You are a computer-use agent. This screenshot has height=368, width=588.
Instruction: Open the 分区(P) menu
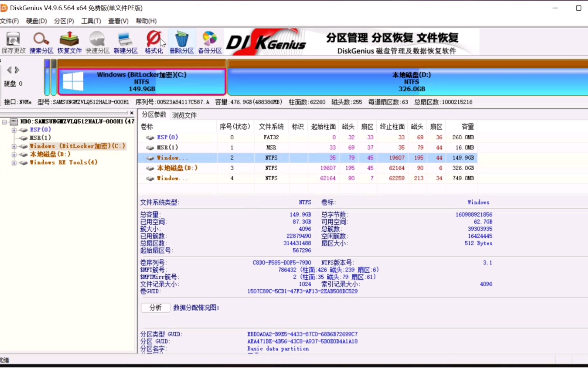pyautogui.click(x=64, y=21)
